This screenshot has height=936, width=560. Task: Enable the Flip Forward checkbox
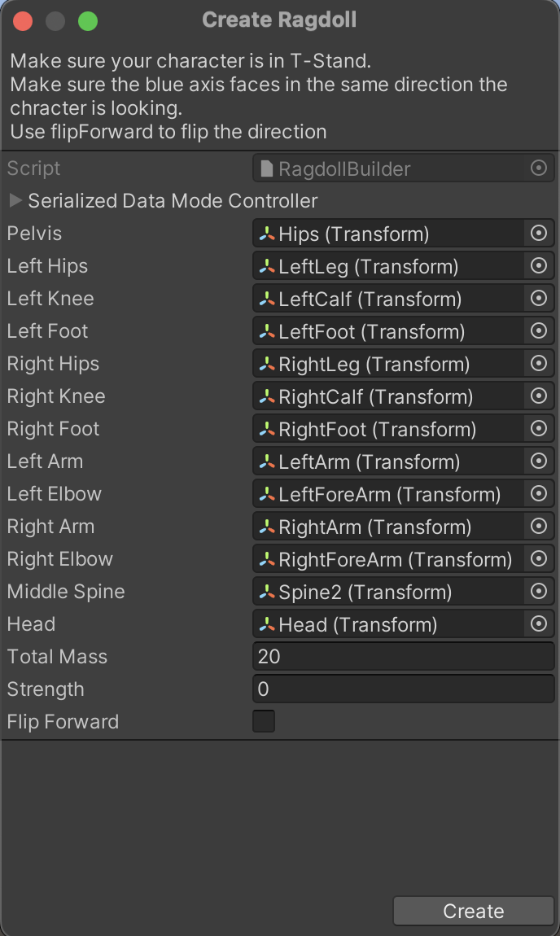[264, 722]
